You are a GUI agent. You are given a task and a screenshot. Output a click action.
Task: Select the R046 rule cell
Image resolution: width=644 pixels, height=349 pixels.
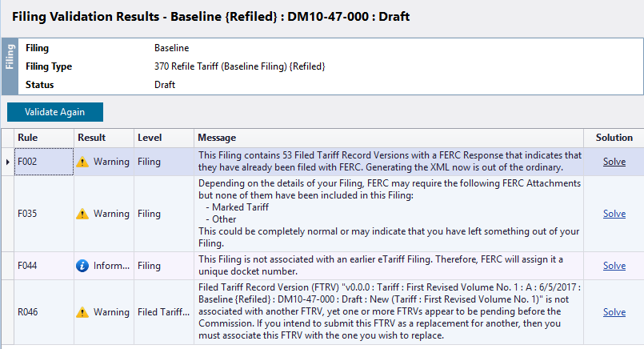click(44, 312)
